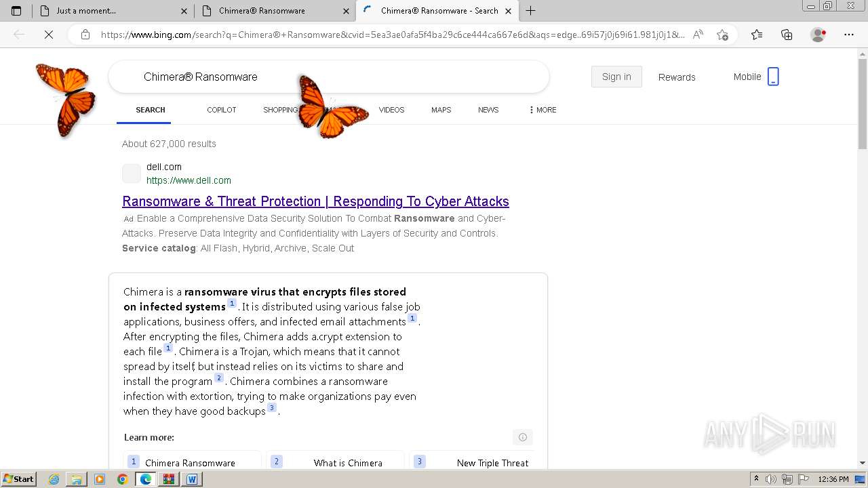868x488 pixels.
Task: Click the 'About 627,000 results' text
Action: coord(169,144)
